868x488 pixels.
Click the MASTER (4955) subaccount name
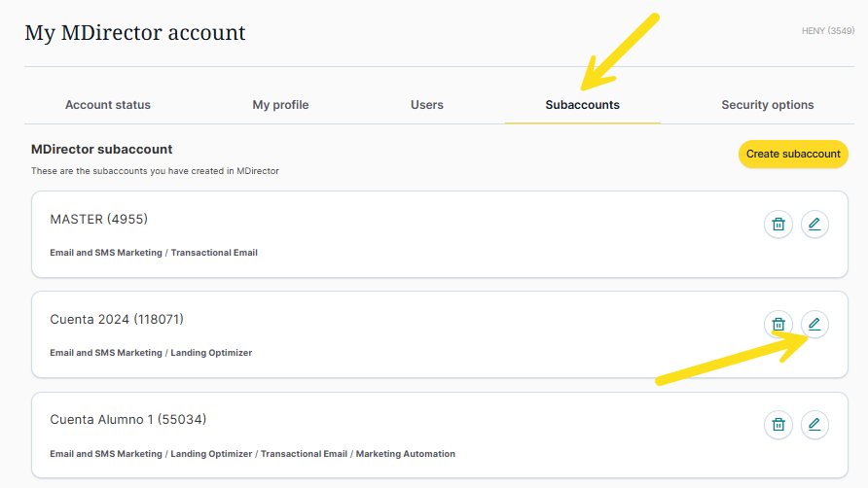pos(98,220)
